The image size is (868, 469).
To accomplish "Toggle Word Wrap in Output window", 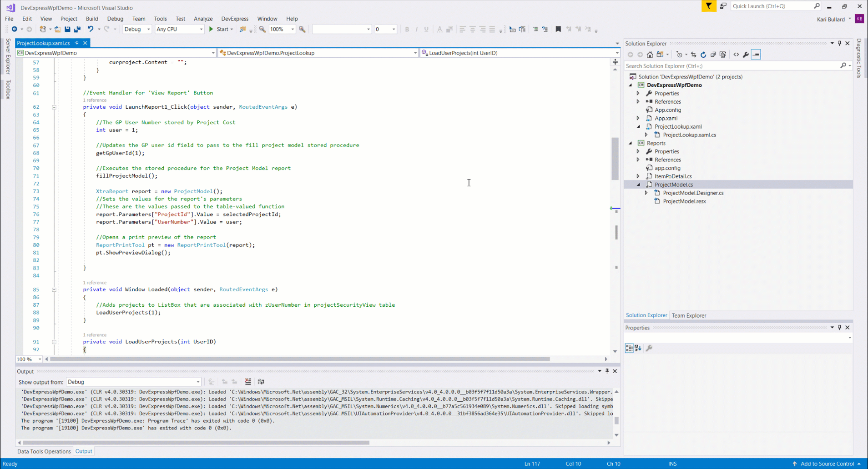I will pyautogui.click(x=261, y=382).
